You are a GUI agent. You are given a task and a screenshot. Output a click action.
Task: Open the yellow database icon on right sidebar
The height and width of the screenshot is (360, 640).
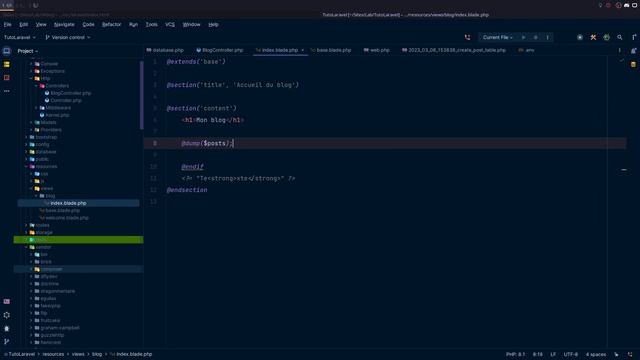[633, 64]
